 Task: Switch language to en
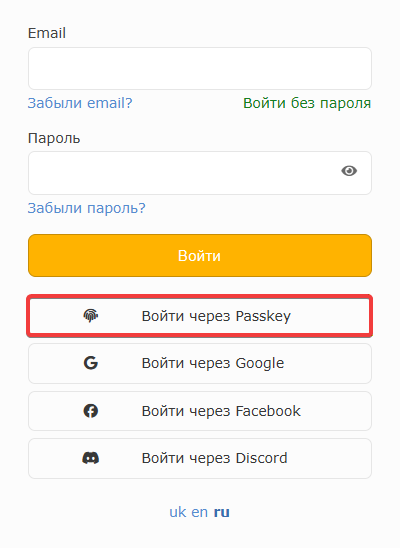tap(199, 512)
